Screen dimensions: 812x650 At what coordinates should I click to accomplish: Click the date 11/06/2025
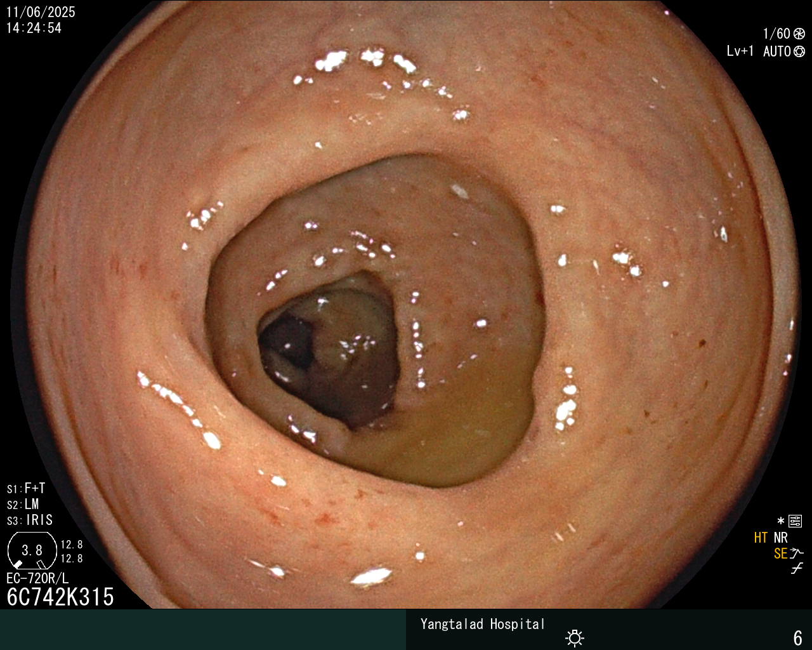(x=41, y=12)
